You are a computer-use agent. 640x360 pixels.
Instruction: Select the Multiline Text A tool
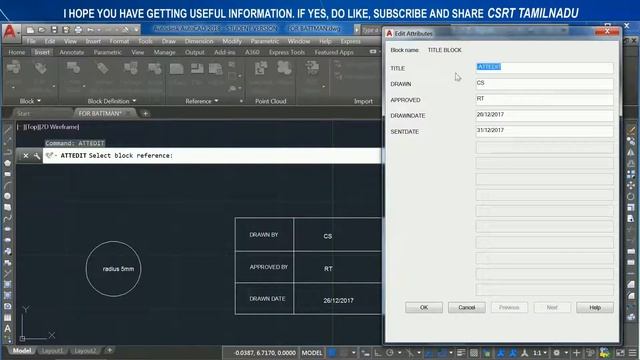(x=7, y=329)
